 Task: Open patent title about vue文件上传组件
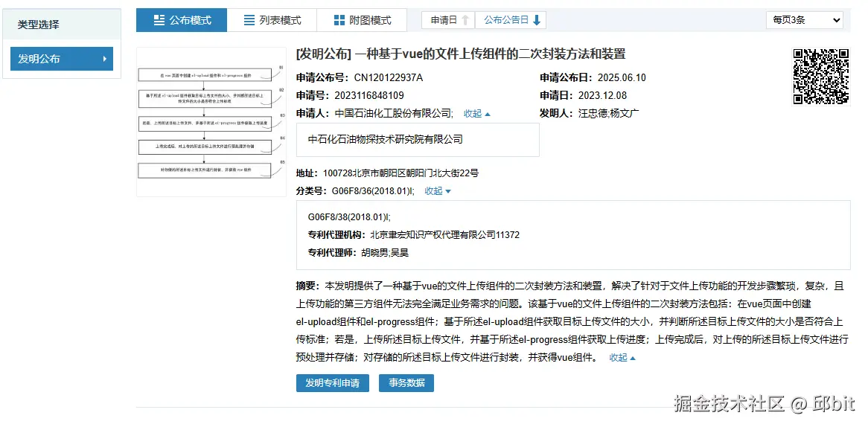click(460, 54)
